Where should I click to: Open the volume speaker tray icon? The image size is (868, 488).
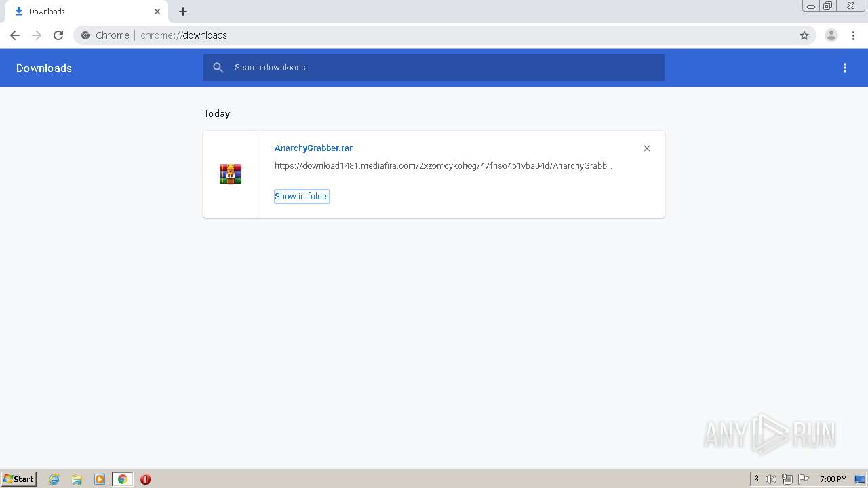point(771,479)
